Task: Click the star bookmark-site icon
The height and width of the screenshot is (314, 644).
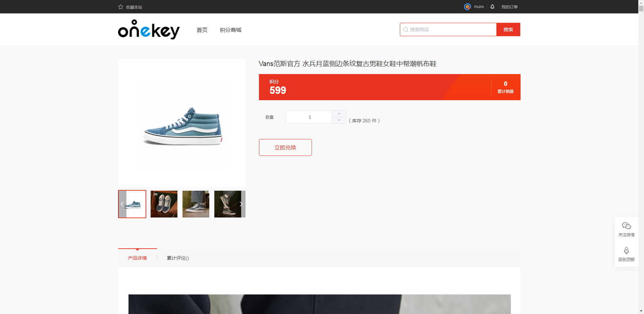Action: pos(121,7)
